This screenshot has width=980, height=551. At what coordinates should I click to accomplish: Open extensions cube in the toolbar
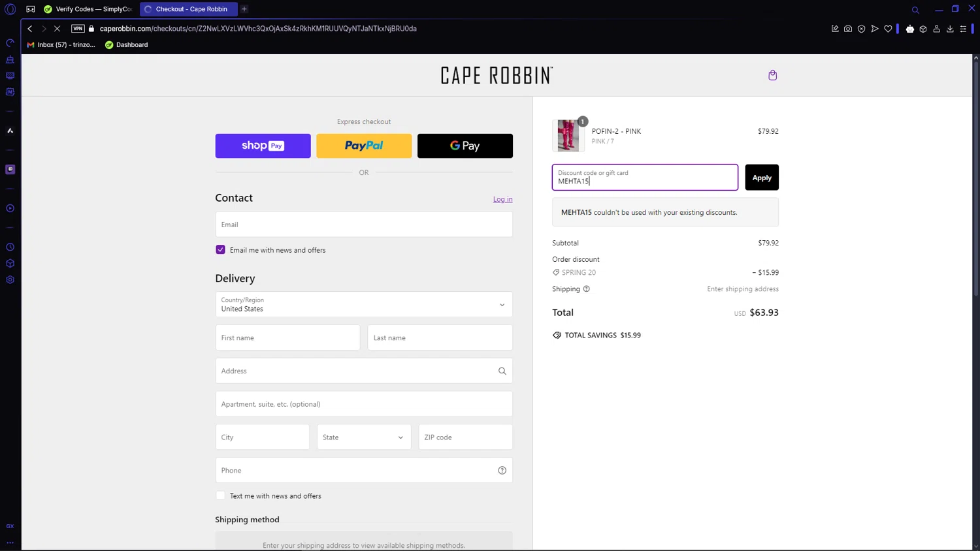pos(923,29)
